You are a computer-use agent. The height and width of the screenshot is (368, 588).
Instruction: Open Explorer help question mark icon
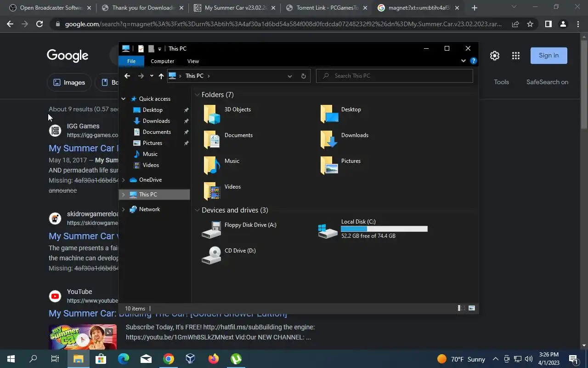tap(474, 61)
